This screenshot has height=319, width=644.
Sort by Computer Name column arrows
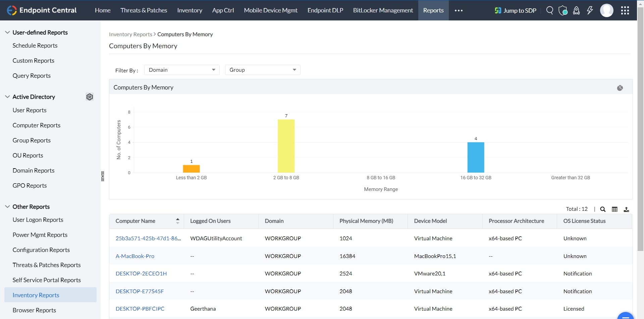[x=177, y=221]
